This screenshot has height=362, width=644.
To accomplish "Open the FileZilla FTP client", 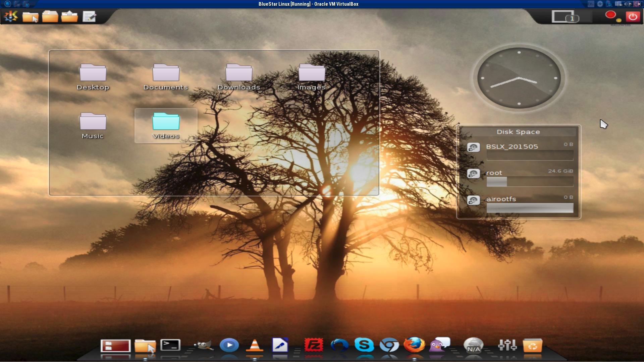I will tap(314, 345).
